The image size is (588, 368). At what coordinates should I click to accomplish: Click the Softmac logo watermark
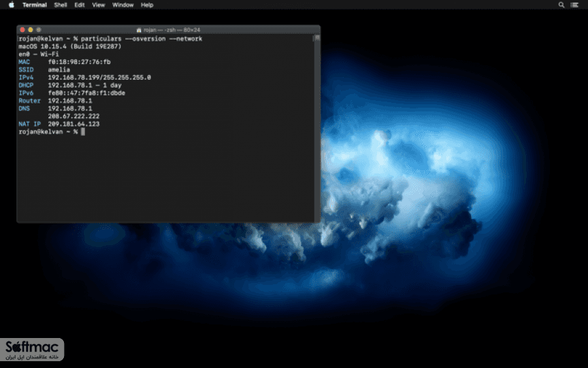pyautogui.click(x=32, y=350)
